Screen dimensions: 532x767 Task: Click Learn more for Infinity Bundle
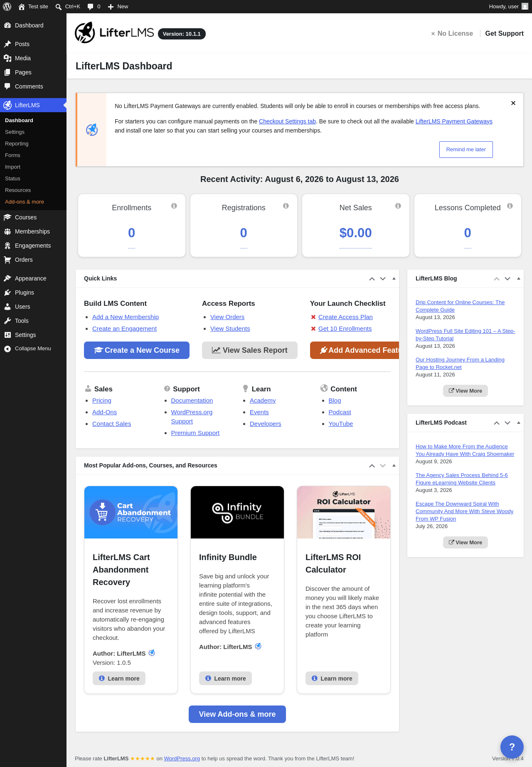pyautogui.click(x=225, y=678)
